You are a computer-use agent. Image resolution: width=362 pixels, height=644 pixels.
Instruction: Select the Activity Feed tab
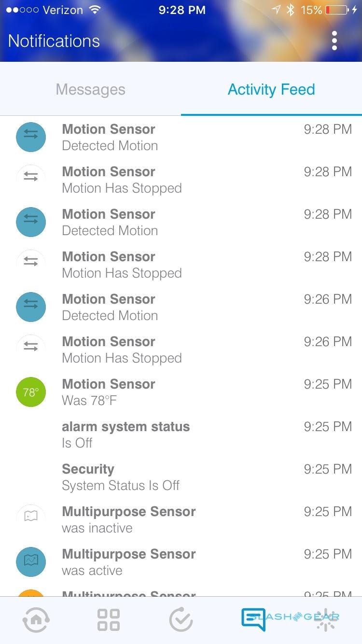(271, 89)
